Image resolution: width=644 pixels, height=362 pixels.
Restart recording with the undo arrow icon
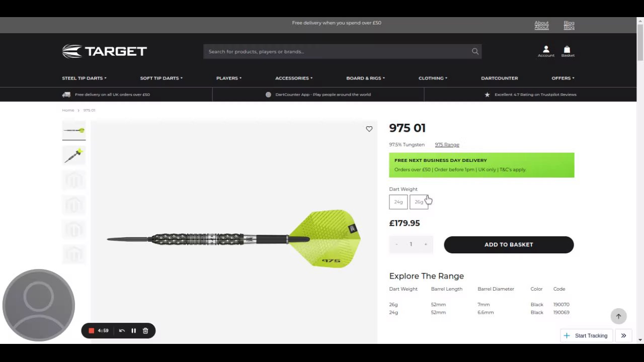pos(122,331)
